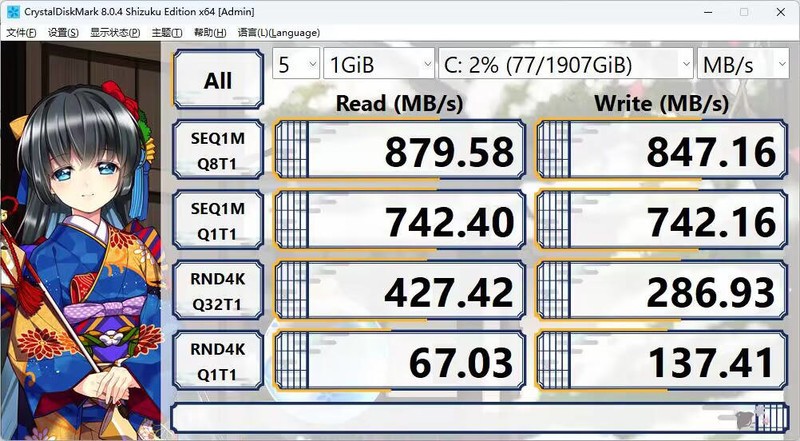Click the CrystalDiskMark title bar app icon

[x=13, y=11]
